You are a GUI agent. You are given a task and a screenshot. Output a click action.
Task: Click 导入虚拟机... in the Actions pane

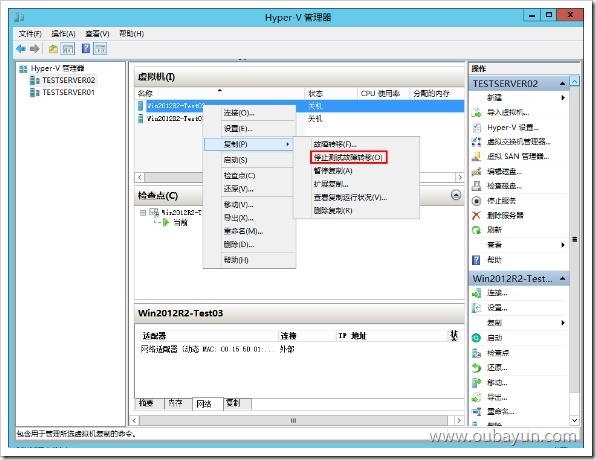pyautogui.click(x=507, y=112)
